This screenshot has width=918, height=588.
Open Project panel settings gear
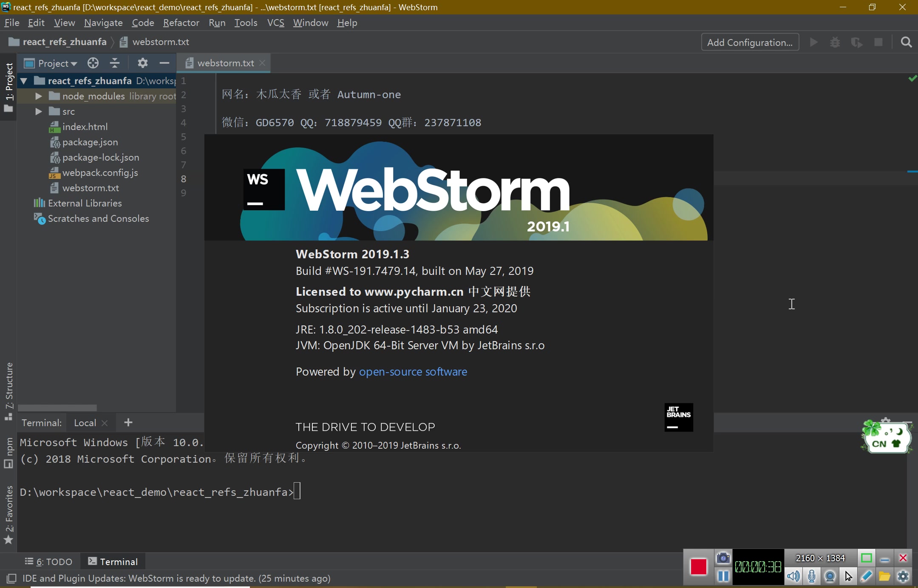coord(142,63)
